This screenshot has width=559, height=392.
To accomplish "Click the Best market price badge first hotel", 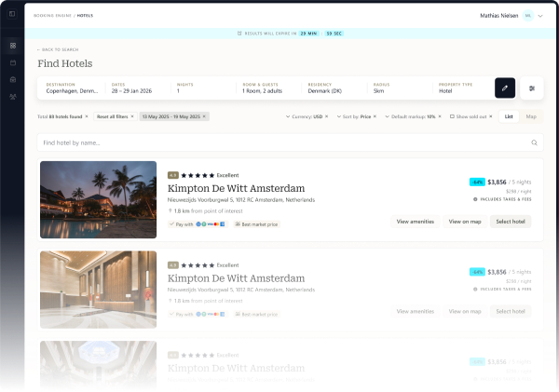I will pos(257,224).
